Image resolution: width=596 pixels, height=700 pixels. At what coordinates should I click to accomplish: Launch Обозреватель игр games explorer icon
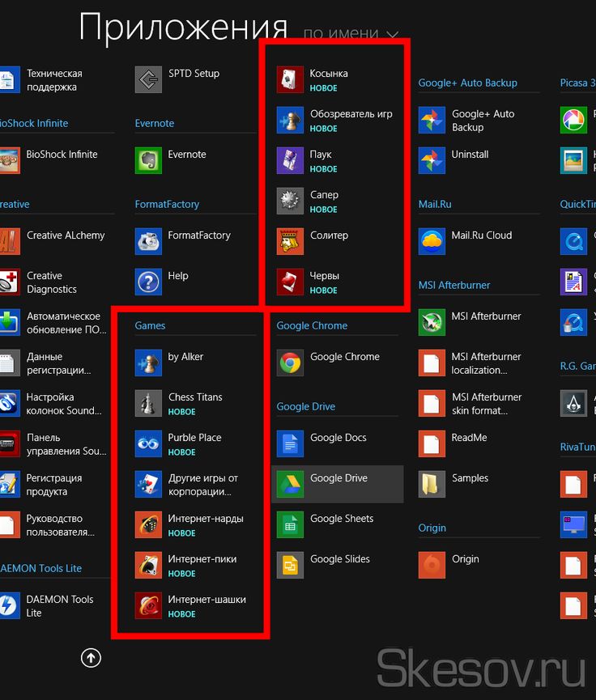[x=290, y=120]
